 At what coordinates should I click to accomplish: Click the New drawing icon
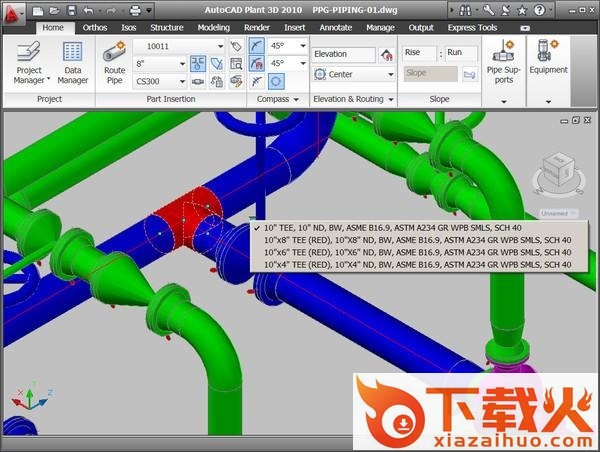pyautogui.click(x=38, y=11)
